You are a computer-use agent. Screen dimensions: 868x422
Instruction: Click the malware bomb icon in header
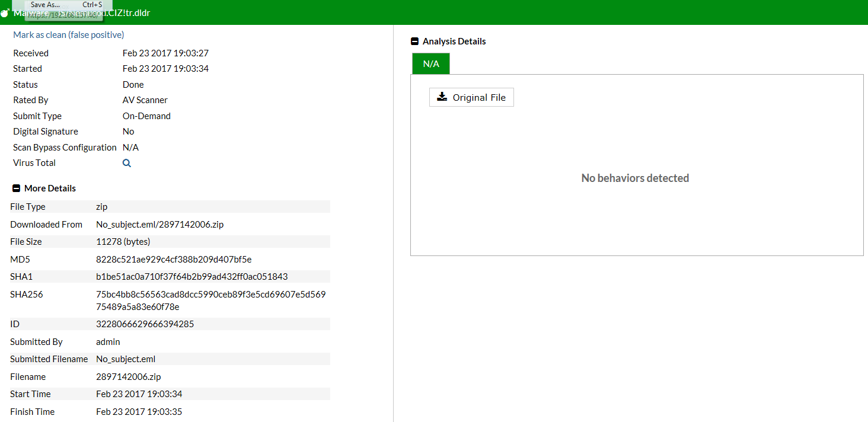[5, 13]
